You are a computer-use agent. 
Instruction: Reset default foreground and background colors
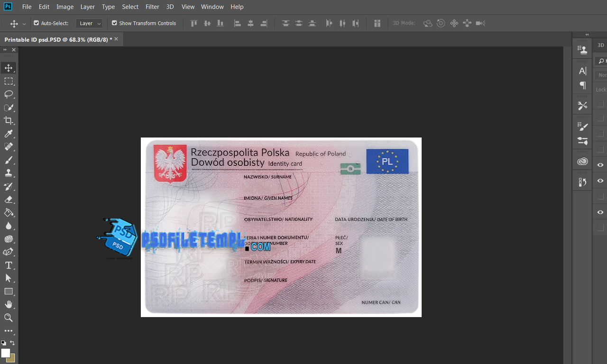[x=4, y=343]
